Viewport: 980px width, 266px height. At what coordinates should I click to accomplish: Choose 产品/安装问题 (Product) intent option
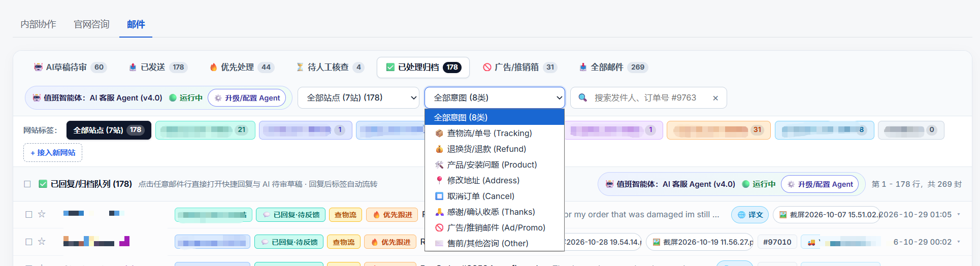495,164
